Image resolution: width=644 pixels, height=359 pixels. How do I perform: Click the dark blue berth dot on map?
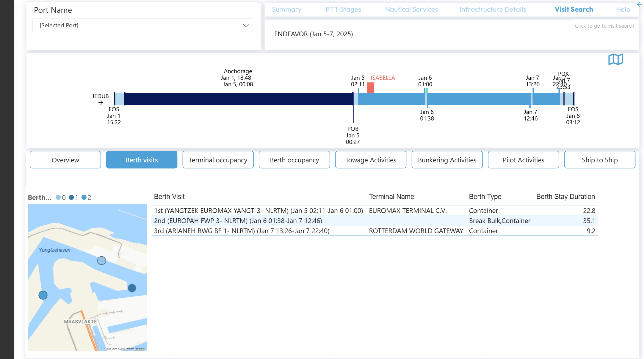tap(132, 288)
